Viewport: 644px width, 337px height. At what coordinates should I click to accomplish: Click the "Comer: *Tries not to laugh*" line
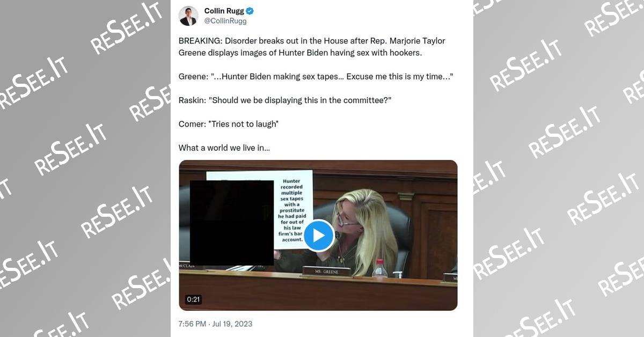coord(229,124)
